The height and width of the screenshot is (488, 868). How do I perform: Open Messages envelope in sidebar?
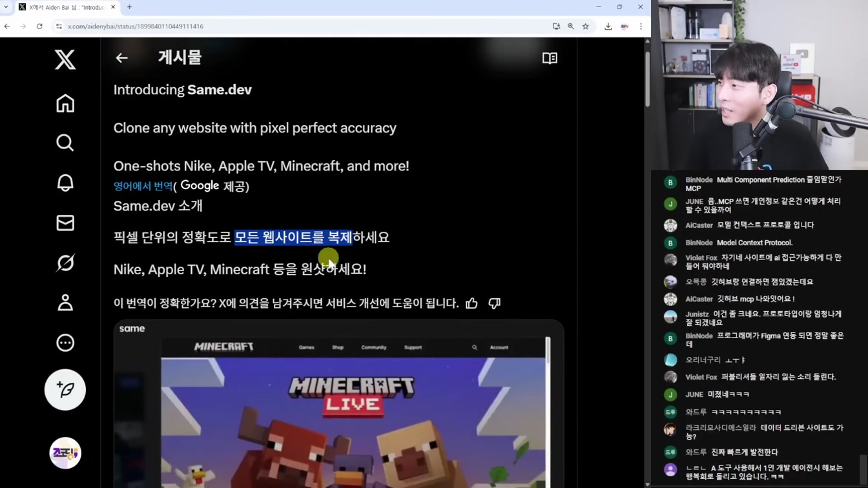pos(65,223)
